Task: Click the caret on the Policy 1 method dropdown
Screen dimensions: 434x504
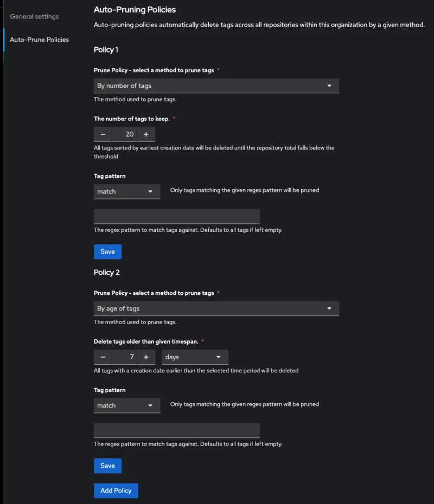Action: click(x=329, y=86)
